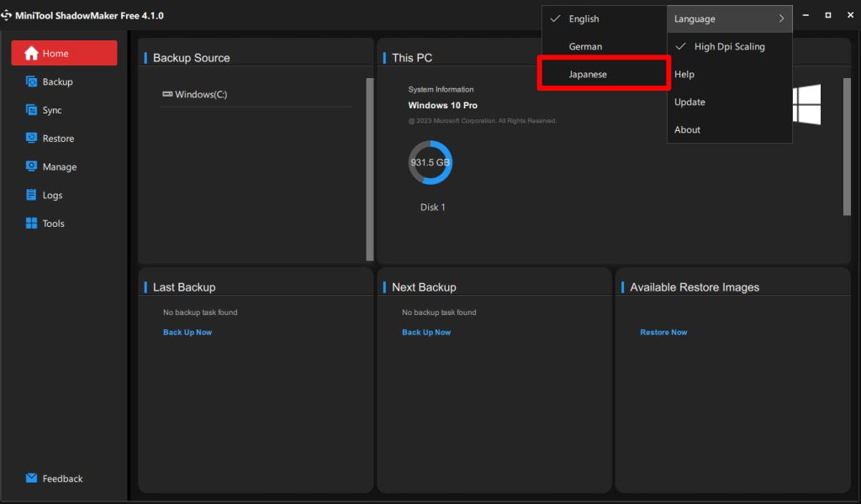Click the Feedback label text

click(x=62, y=479)
